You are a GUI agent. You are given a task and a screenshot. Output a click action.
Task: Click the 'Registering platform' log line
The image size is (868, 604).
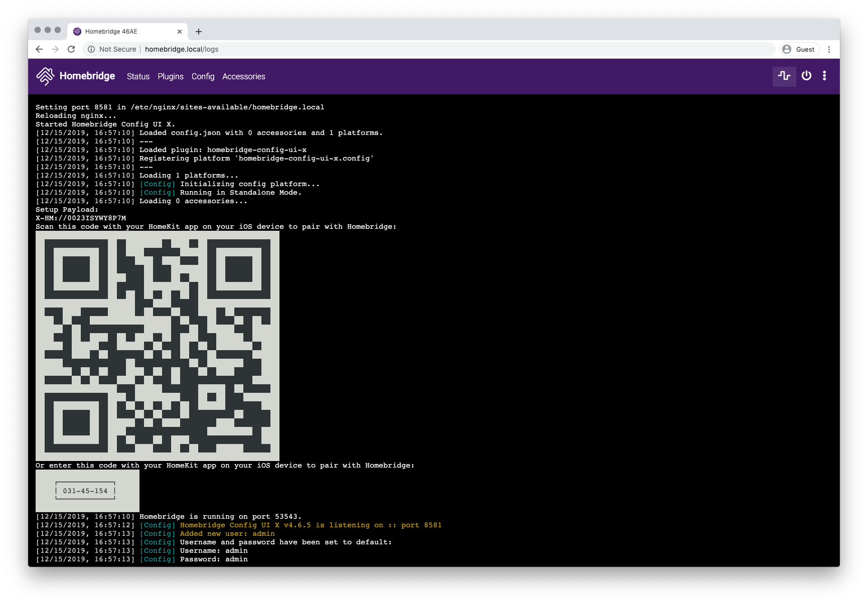pyautogui.click(x=205, y=159)
